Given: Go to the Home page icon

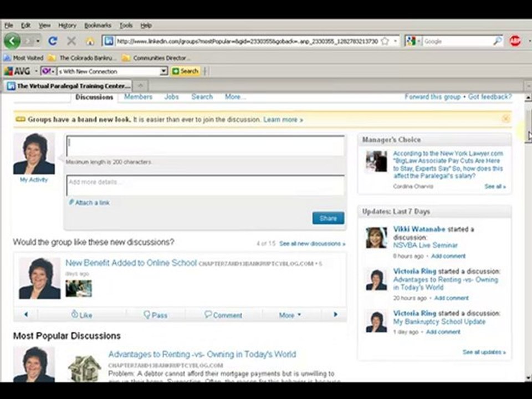Looking at the screenshot, I should click(x=90, y=42).
